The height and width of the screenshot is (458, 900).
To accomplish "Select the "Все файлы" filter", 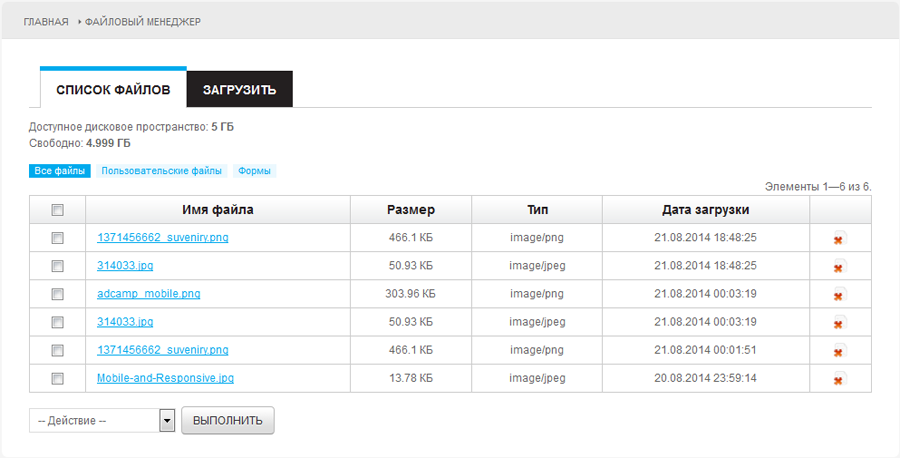I will pos(60,171).
